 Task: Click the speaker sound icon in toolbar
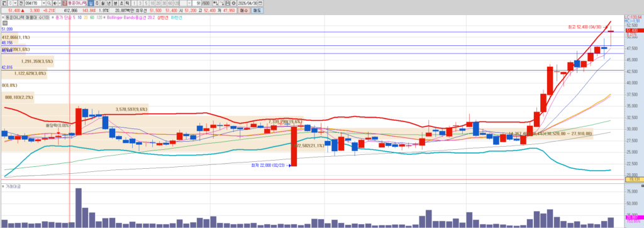click(55, 3)
